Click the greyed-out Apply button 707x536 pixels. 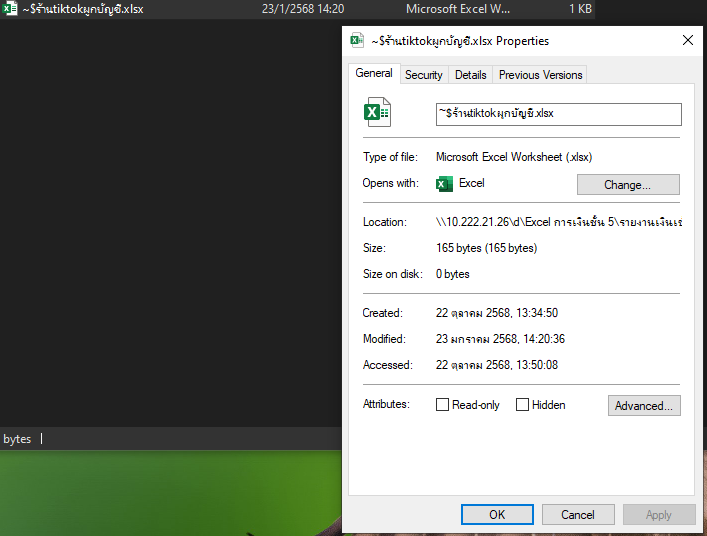coord(659,514)
